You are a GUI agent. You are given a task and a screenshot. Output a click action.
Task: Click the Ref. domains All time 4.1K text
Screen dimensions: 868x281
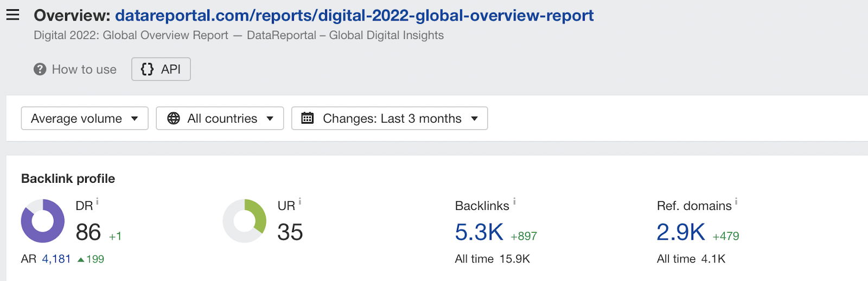(691, 259)
